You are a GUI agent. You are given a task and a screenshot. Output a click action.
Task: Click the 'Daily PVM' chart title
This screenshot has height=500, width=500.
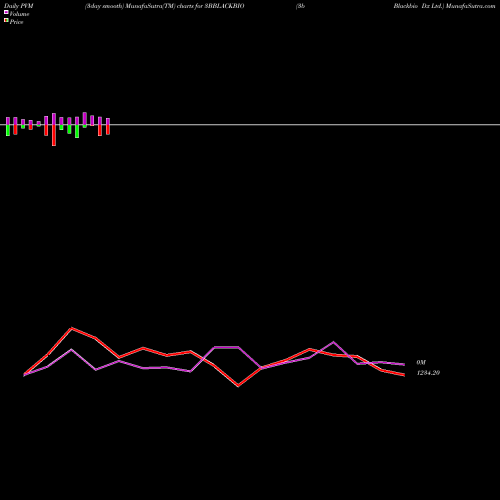(19, 6)
